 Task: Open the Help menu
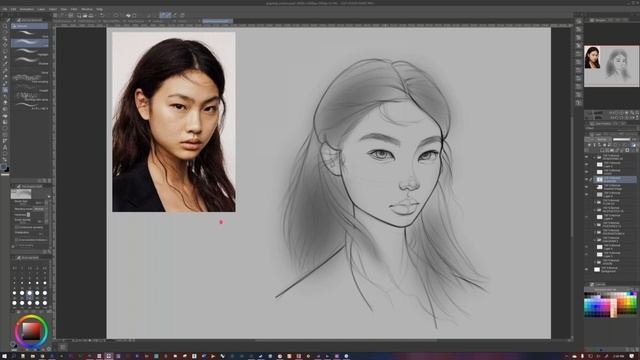[99, 9]
